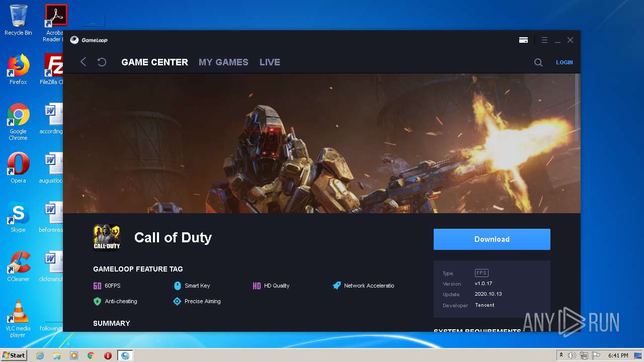Image resolution: width=644 pixels, height=362 pixels.
Task: Open Opera desktop shortcut
Action: [x=18, y=168]
